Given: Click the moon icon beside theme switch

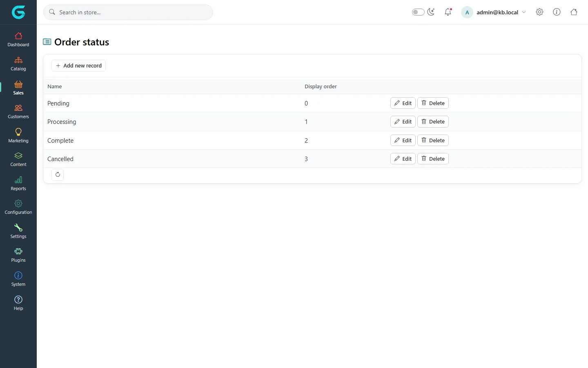Looking at the screenshot, I should [431, 12].
